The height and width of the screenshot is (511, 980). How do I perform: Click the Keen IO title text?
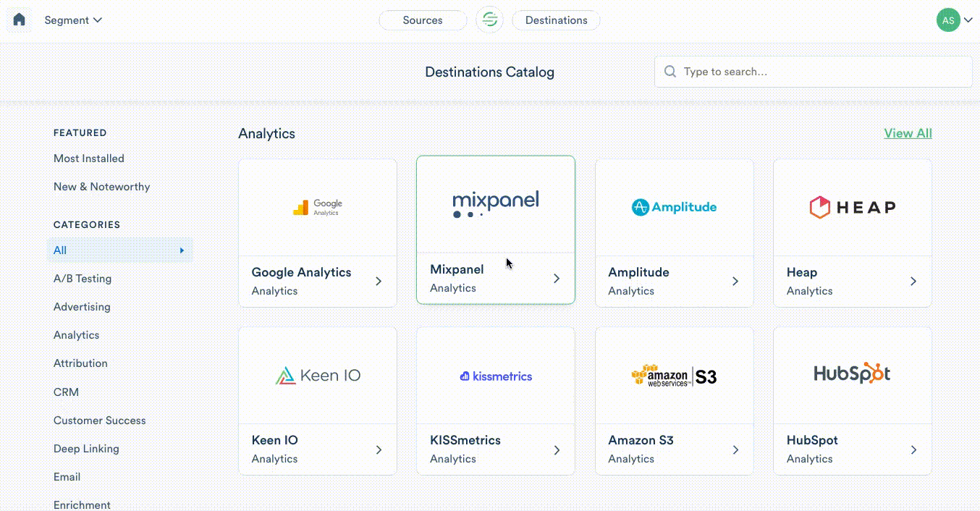[274, 440]
